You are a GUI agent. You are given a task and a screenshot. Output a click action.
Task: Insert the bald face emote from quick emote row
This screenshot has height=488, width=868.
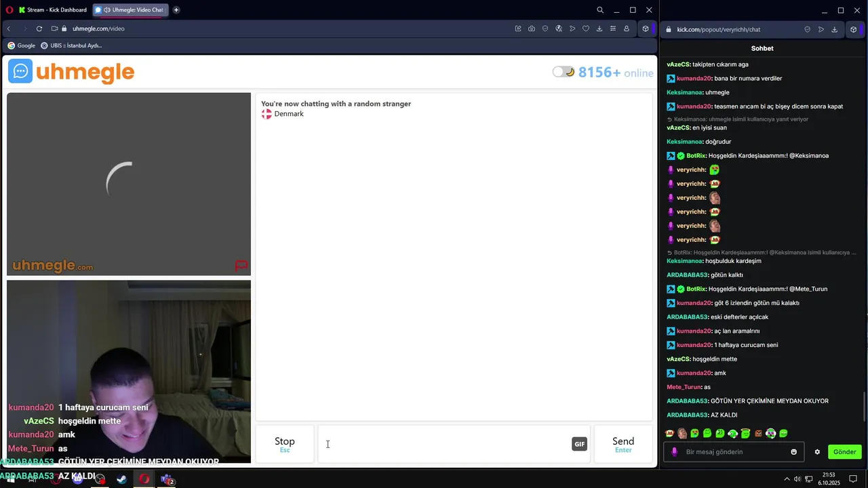[682, 433]
